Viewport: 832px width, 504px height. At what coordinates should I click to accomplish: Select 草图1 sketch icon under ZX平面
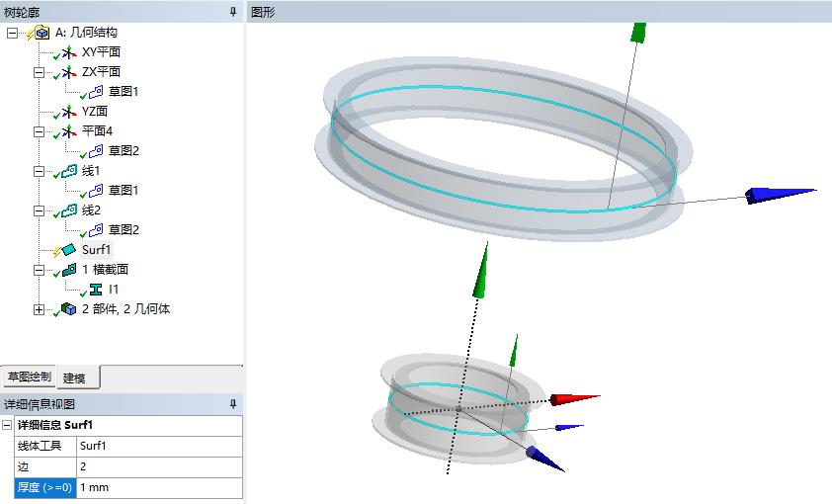click(x=96, y=92)
